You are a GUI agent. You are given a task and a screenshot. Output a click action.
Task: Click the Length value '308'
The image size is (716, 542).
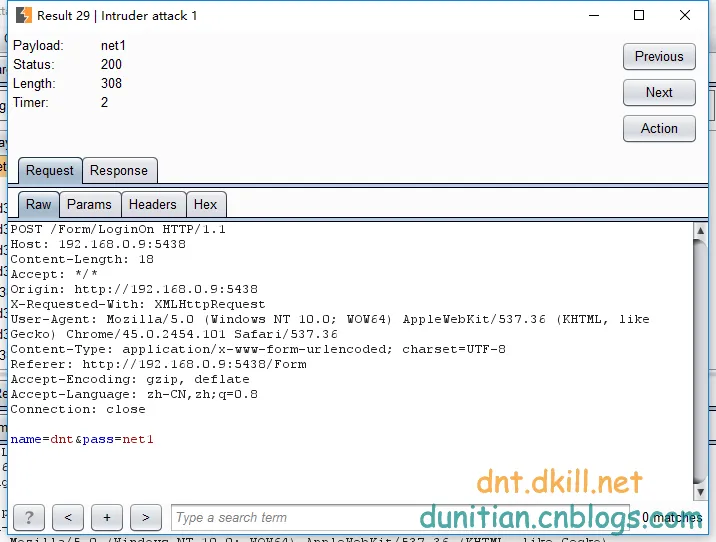click(111, 84)
